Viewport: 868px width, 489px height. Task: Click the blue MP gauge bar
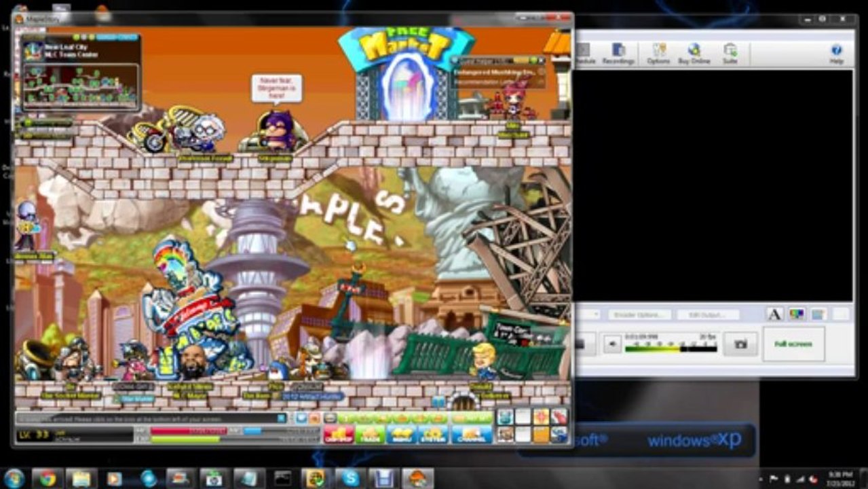point(252,431)
